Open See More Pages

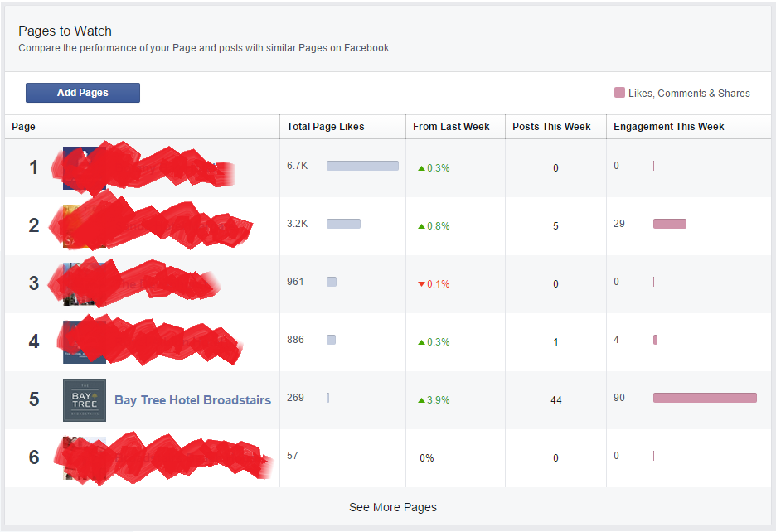392,507
